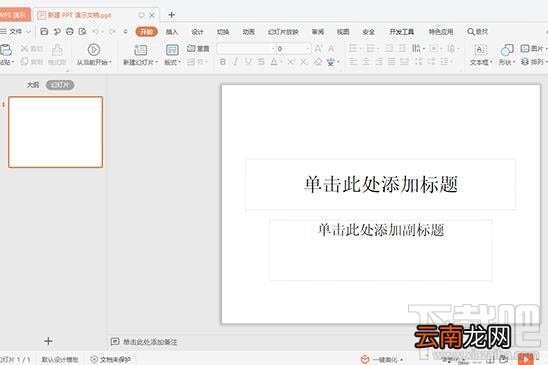Viewport: 548px width, 365px height.
Task: Expand the Text Box dropdown arrow
Action: tap(491, 63)
